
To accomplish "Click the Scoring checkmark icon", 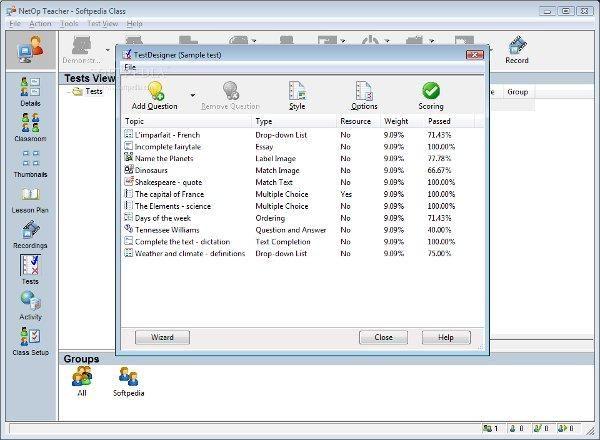I will pyautogui.click(x=431, y=91).
